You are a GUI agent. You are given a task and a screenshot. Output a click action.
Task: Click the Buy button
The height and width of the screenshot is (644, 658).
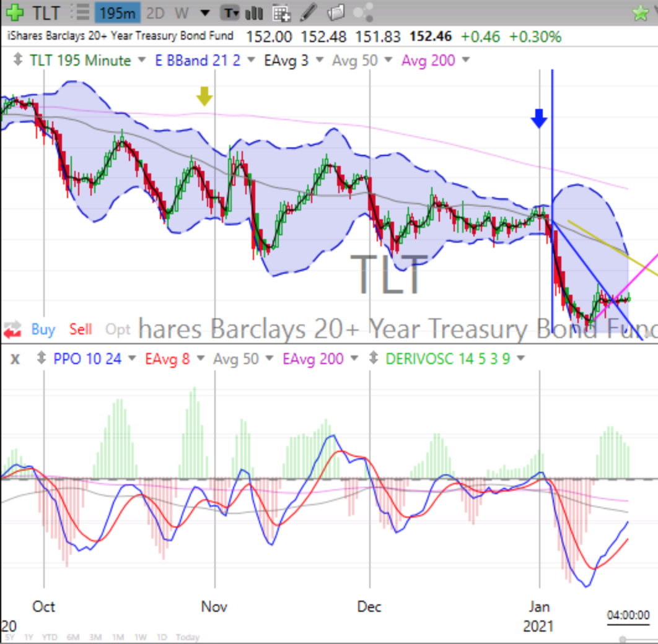42,329
